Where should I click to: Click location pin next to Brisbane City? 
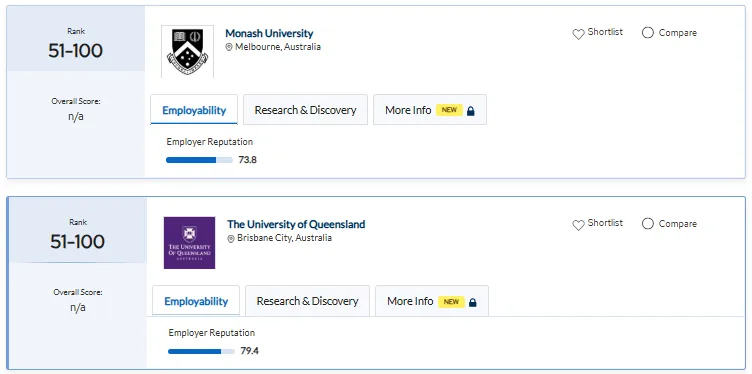[231, 238]
